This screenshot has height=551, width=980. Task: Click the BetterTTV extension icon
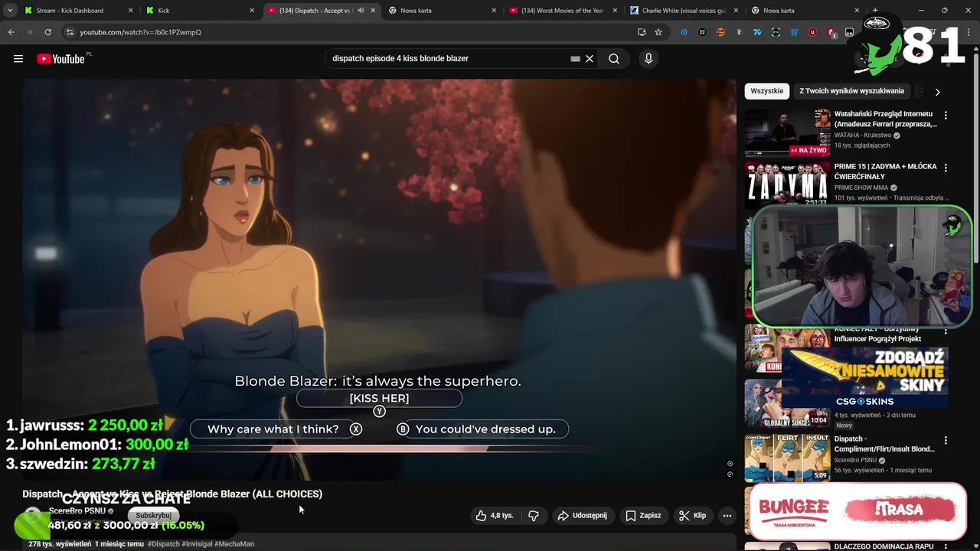pos(776,32)
